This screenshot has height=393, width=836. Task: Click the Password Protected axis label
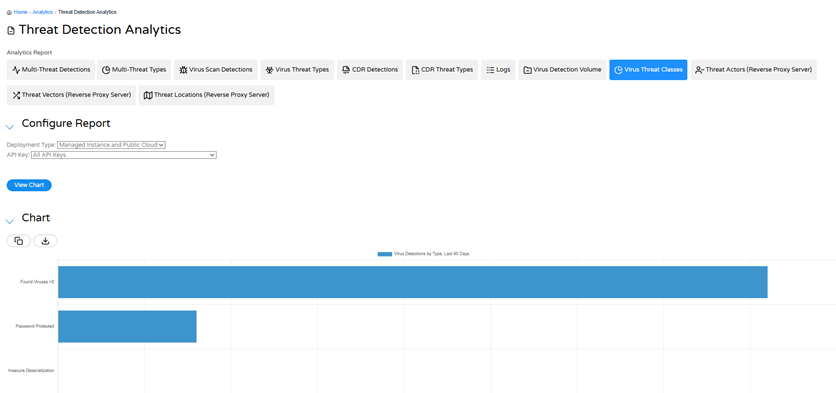coord(35,326)
